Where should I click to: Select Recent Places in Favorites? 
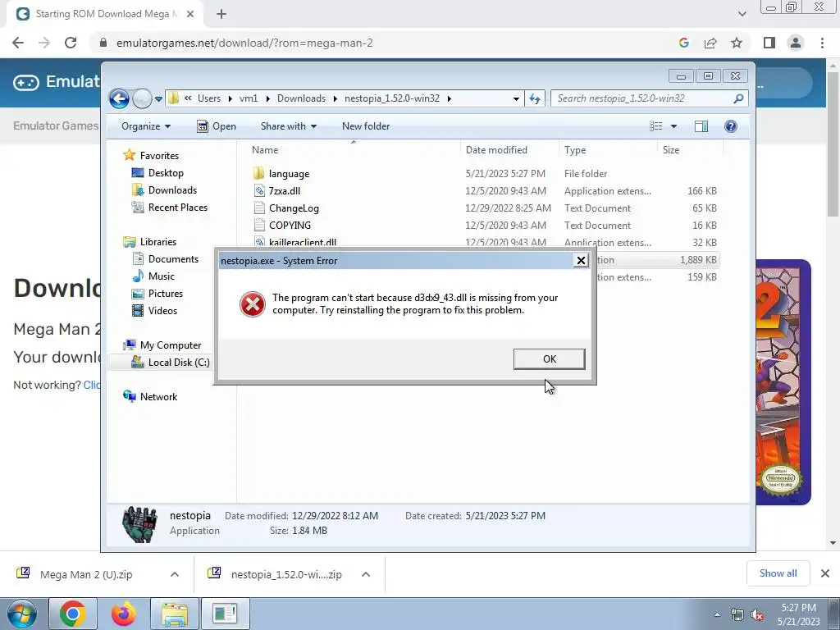point(178,208)
